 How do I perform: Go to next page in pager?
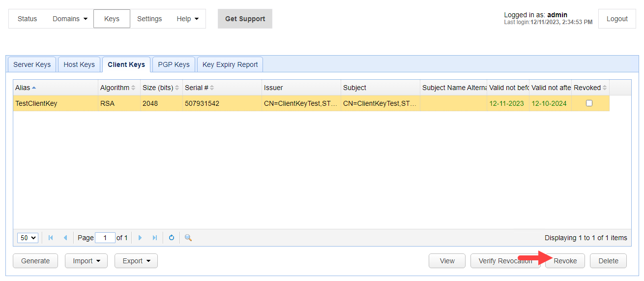click(x=140, y=238)
